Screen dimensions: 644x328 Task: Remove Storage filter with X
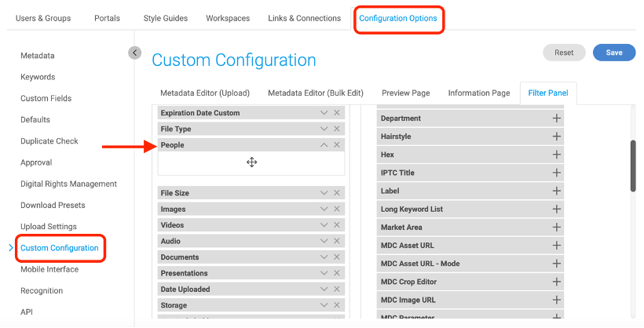pyautogui.click(x=337, y=305)
